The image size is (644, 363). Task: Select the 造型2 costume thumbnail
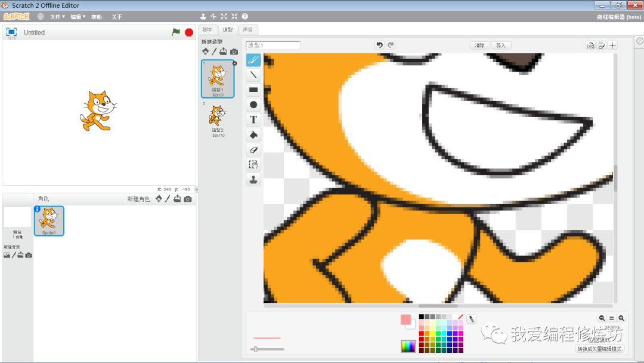(x=218, y=119)
